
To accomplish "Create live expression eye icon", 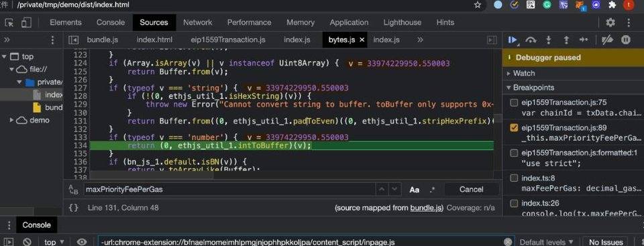I will 82,242.
